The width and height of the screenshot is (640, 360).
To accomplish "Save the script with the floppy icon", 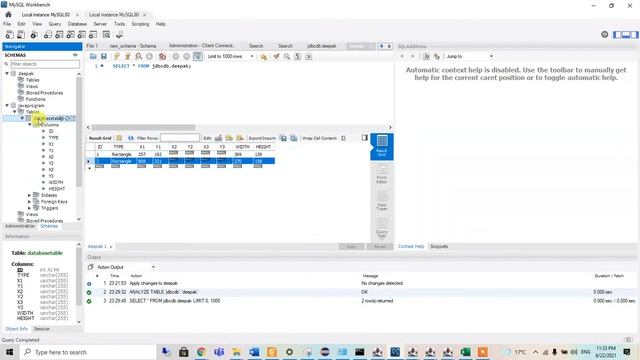I will pyautogui.click(x=104, y=56).
